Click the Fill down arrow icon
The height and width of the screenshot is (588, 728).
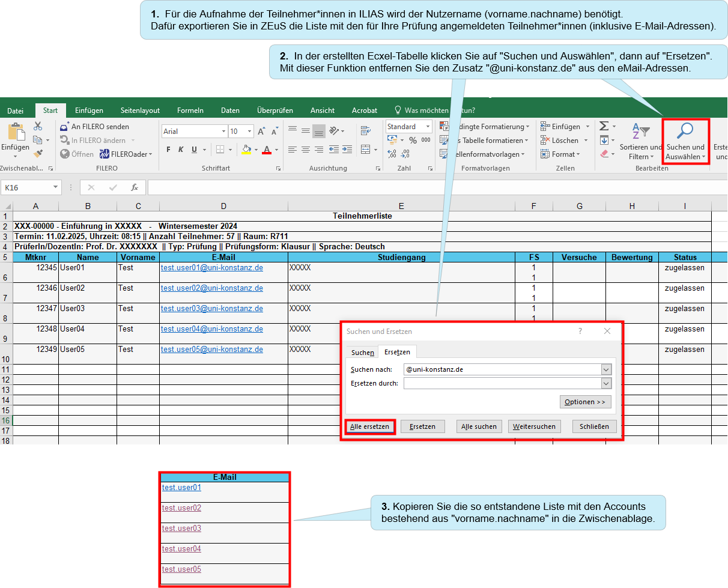point(604,140)
